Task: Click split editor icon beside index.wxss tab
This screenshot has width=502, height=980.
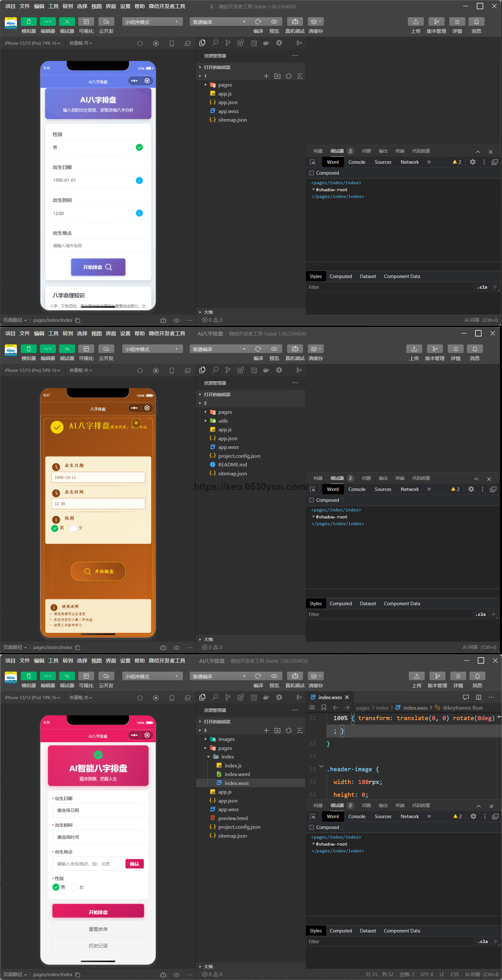Action: tap(478, 697)
